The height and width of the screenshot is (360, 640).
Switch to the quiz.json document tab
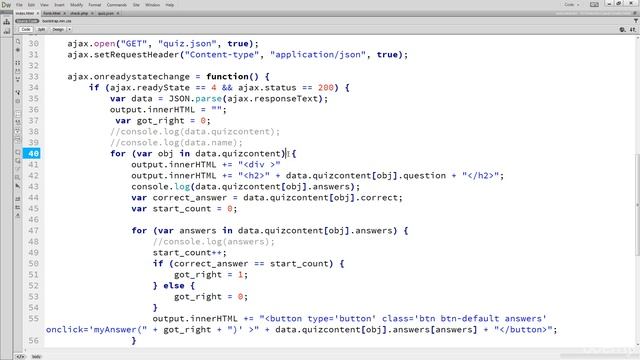106,13
